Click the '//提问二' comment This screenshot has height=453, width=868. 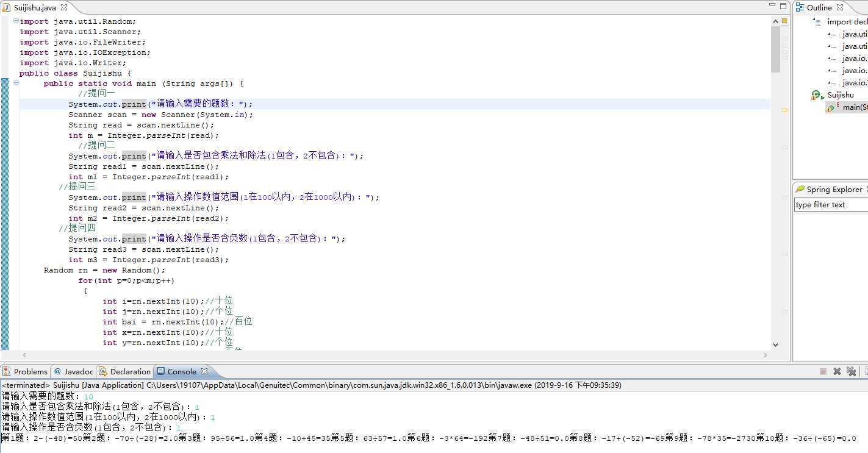pos(96,145)
